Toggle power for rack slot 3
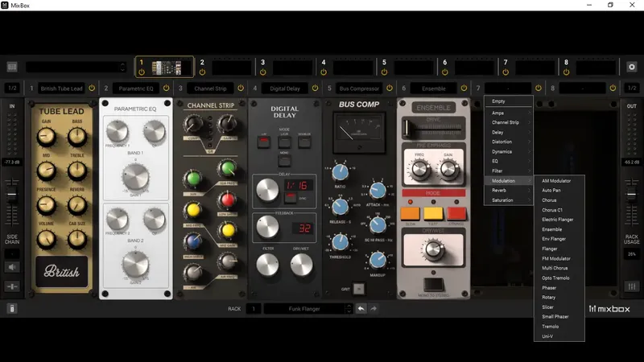This screenshot has height=362, width=644. 263,72
